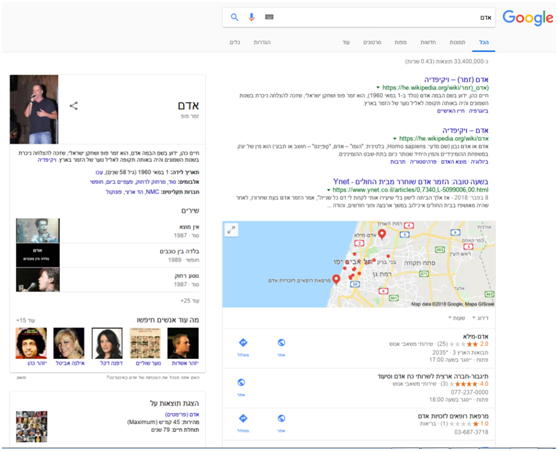The height and width of the screenshot is (451, 558).
Task: Select related person יזהר כהן thumbnail
Action: 31,343
